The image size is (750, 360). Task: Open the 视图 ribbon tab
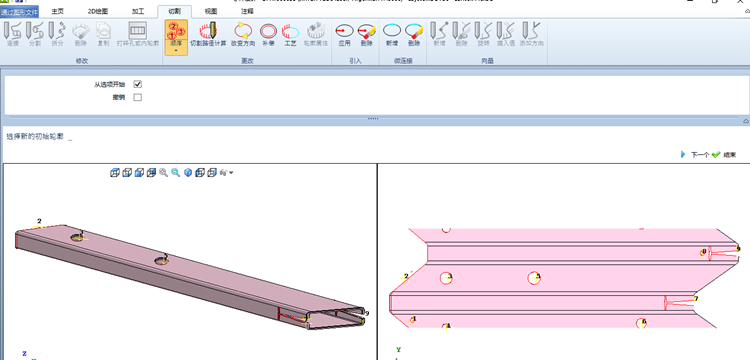click(211, 11)
